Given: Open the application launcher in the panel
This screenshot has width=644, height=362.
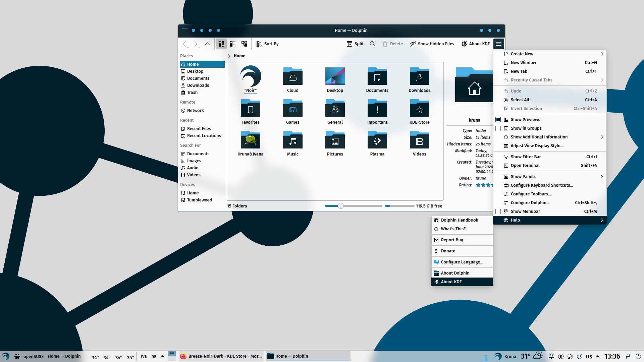Looking at the screenshot, I should 6,356.
